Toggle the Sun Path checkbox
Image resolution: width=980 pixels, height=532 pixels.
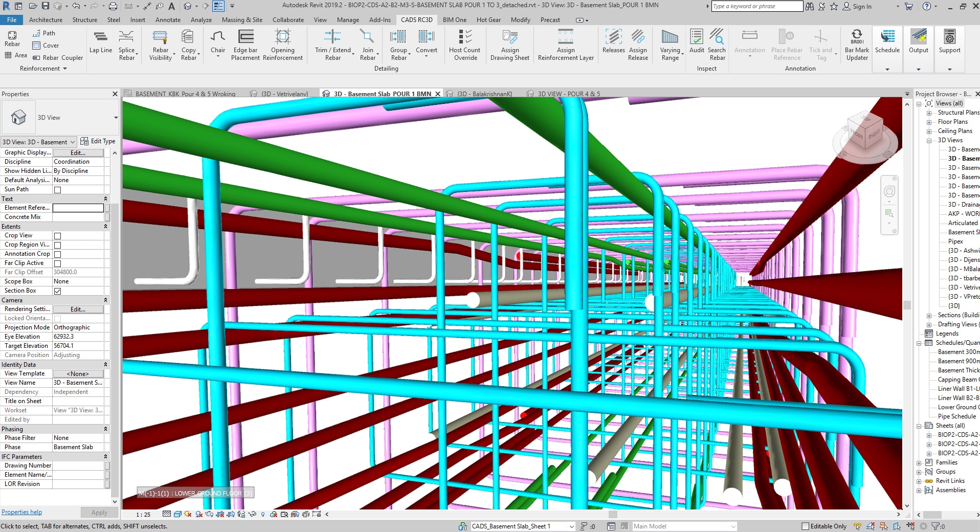tap(57, 190)
